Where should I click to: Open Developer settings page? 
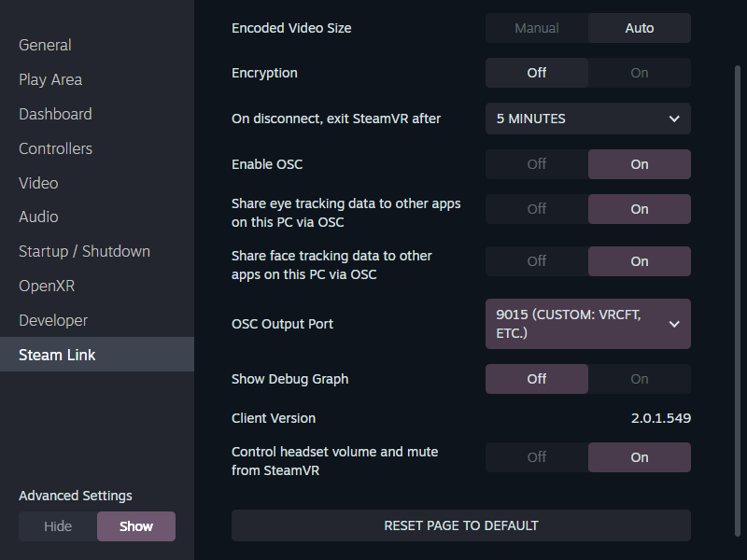pyautogui.click(x=97, y=320)
